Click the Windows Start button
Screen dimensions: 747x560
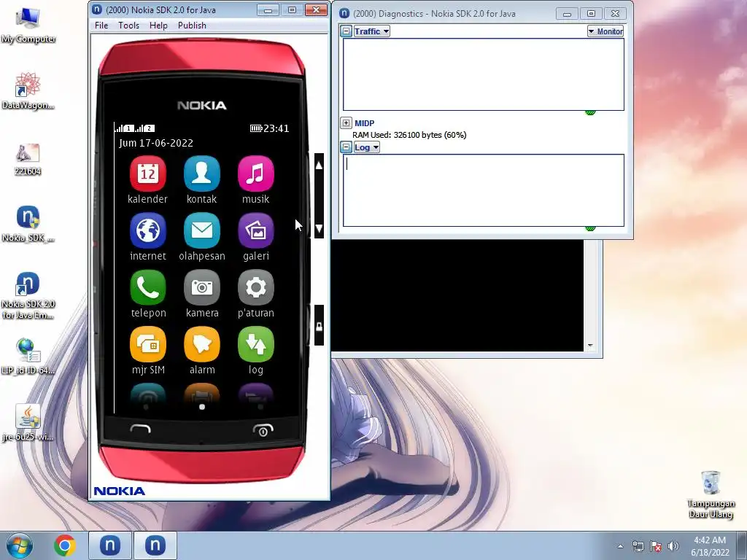[x=20, y=545]
